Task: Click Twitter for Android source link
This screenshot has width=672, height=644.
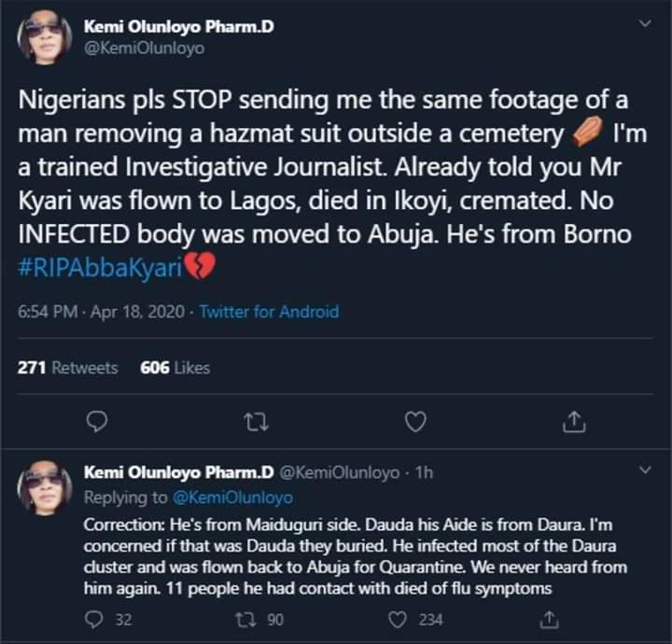Action: [269, 312]
